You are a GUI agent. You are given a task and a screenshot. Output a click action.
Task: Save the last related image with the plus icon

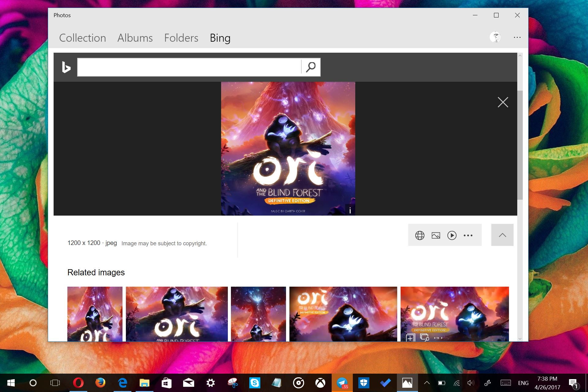tap(410, 338)
